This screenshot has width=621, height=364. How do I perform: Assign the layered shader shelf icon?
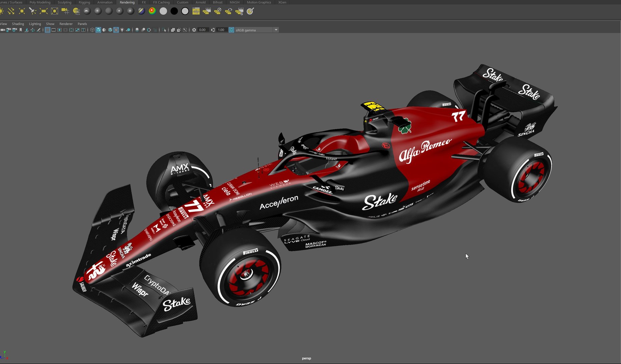141,11
